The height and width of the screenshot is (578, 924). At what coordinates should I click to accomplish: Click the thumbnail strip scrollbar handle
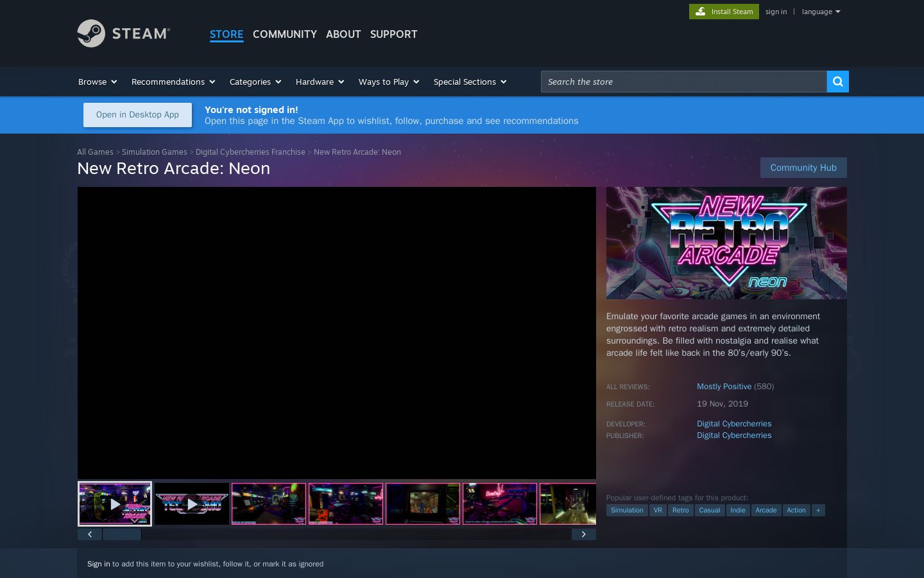click(122, 534)
